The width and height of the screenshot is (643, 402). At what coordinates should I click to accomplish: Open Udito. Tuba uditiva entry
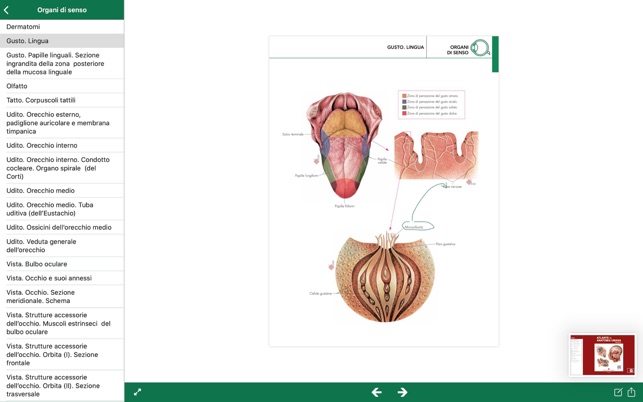pos(62,209)
